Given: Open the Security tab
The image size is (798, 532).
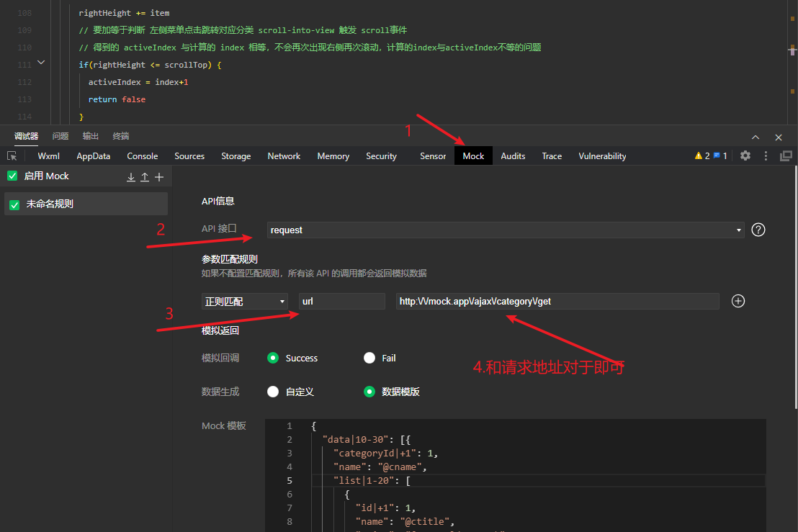Looking at the screenshot, I should tap(381, 156).
